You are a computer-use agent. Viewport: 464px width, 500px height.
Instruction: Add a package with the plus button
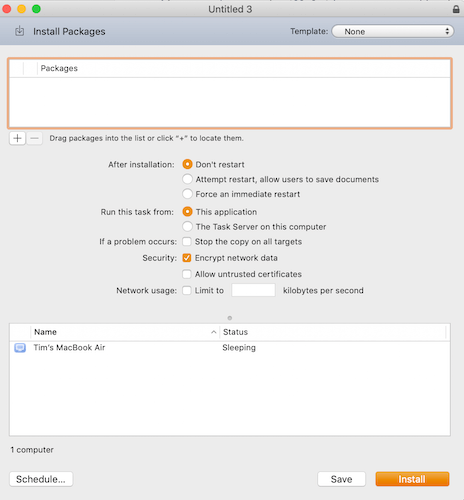17,138
